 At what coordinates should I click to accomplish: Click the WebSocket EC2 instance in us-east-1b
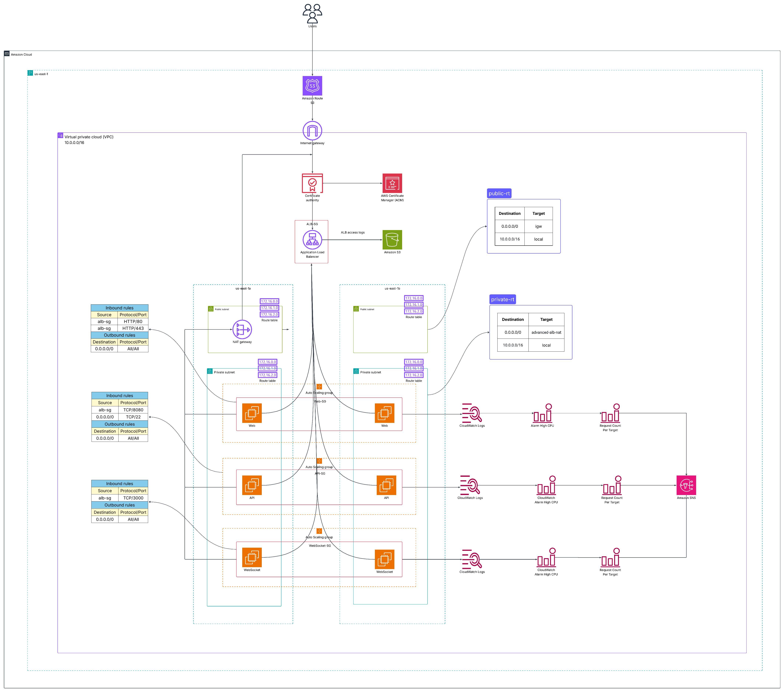(x=384, y=559)
